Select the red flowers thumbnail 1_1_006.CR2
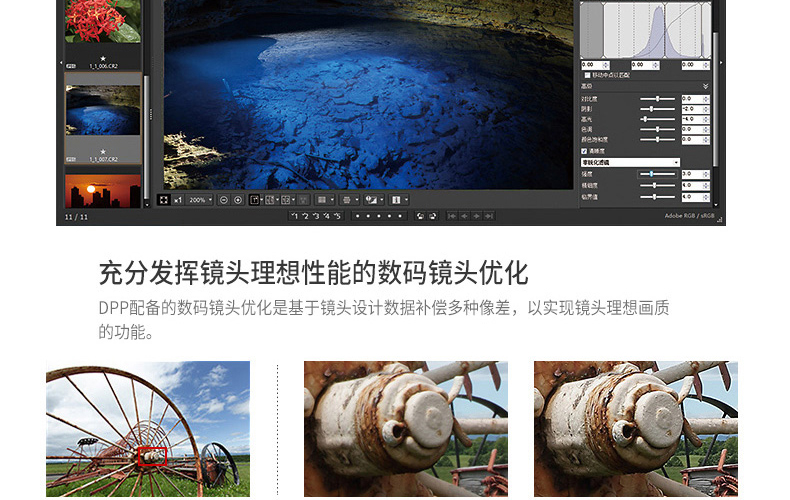This screenshot has height=500, width=790. tap(103, 34)
